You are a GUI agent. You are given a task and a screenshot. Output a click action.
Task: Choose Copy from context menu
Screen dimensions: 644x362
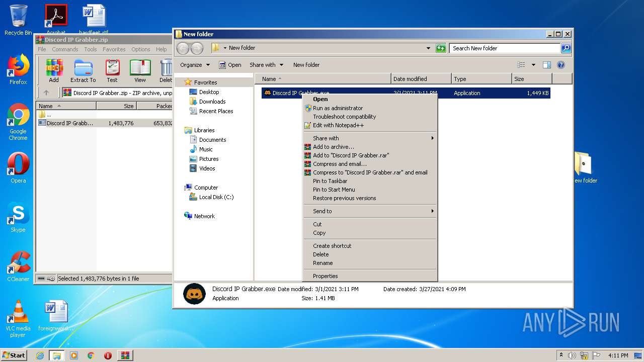[x=370, y=233]
